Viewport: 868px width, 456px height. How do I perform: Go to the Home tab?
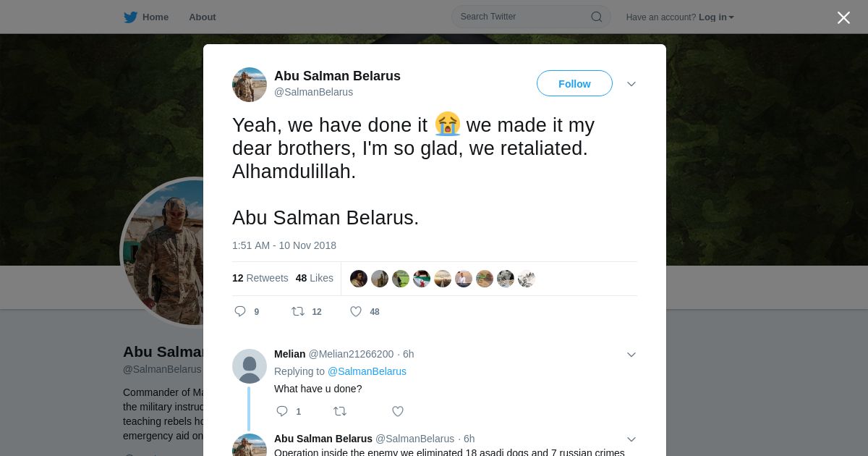tap(155, 17)
